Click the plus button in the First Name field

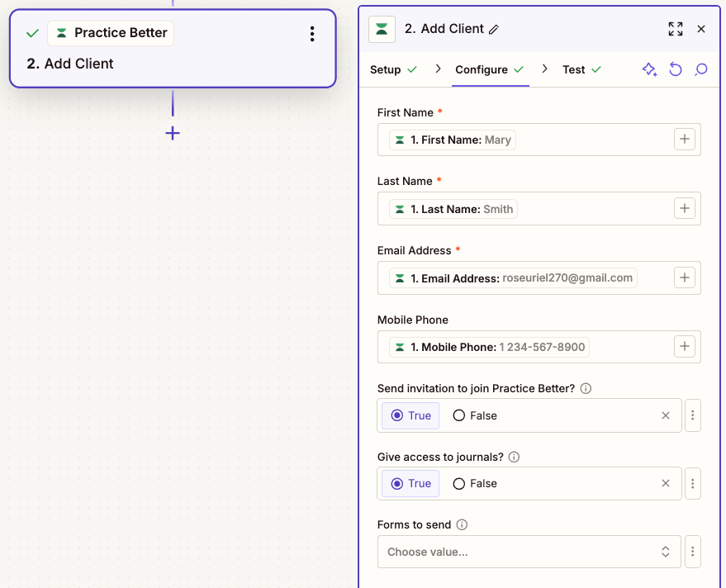click(x=684, y=140)
